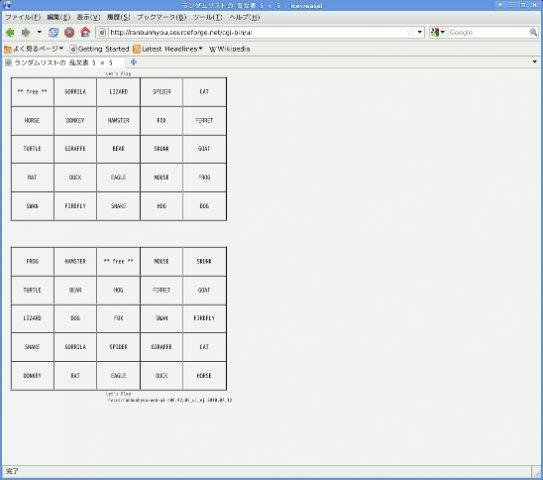
Task: Open the ブックマーク(B) menu
Action: [162, 17]
